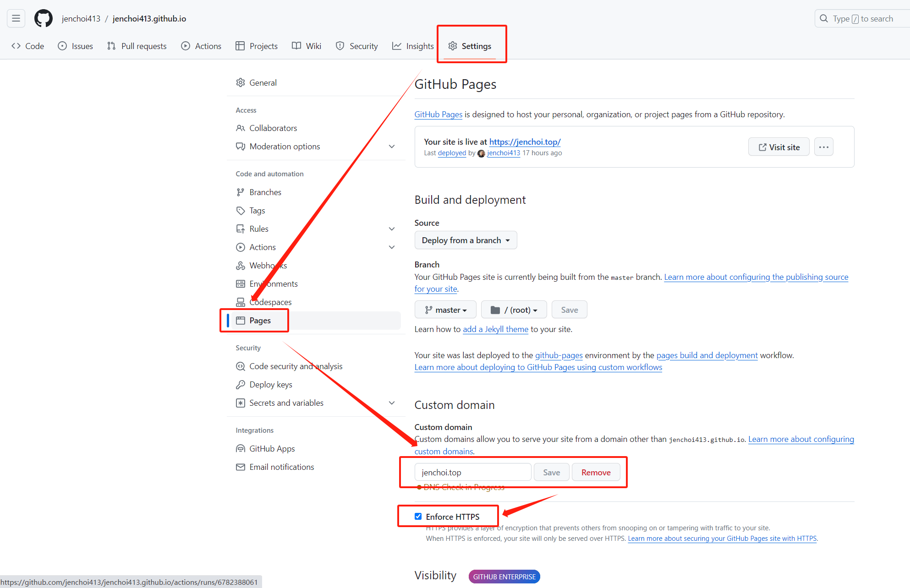The width and height of the screenshot is (910, 588).
Task: Click the Email notifications envelope icon
Action: 241,467
